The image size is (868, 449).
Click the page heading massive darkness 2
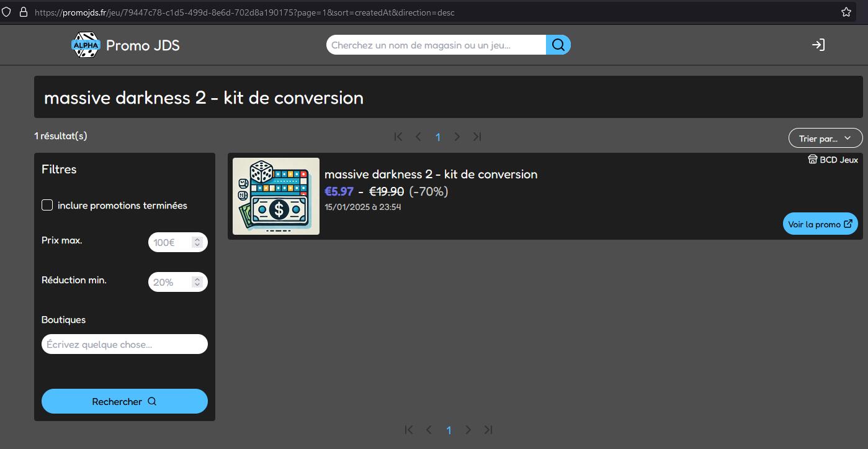[x=204, y=98]
